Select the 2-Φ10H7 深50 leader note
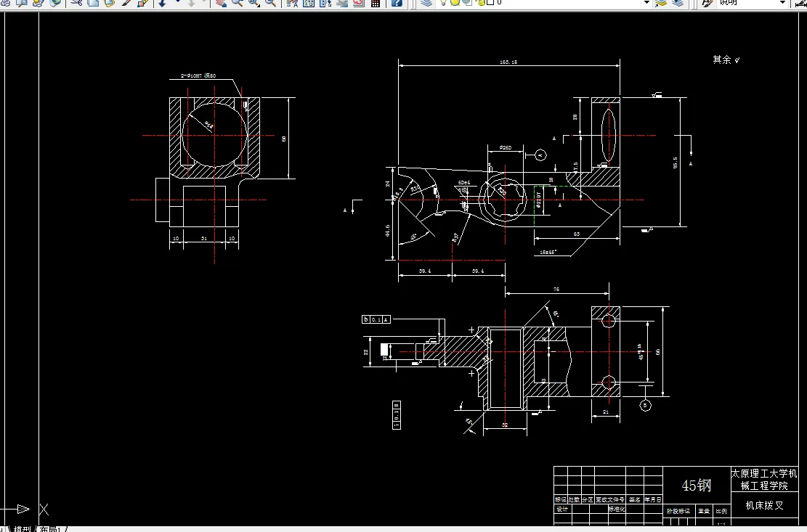Screen dimensions: 807x532 click(198, 75)
